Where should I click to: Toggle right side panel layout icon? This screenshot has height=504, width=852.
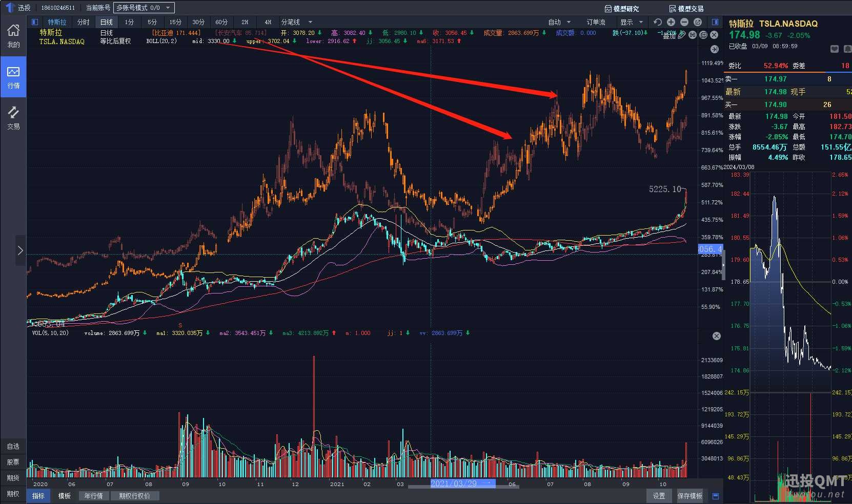pyautogui.click(x=715, y=22)
